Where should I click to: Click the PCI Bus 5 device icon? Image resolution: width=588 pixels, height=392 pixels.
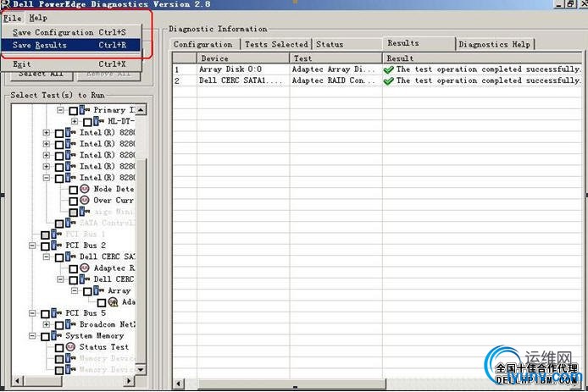tap(57, 313)
